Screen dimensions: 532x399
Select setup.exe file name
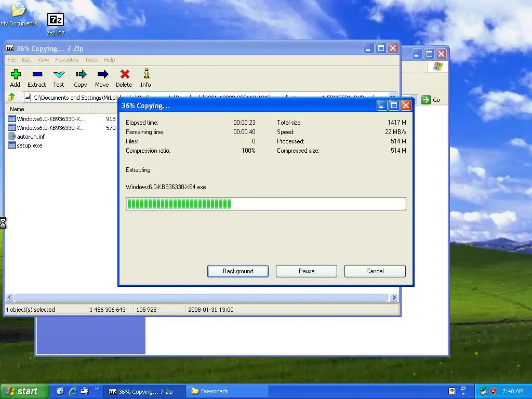pos(30,145)
